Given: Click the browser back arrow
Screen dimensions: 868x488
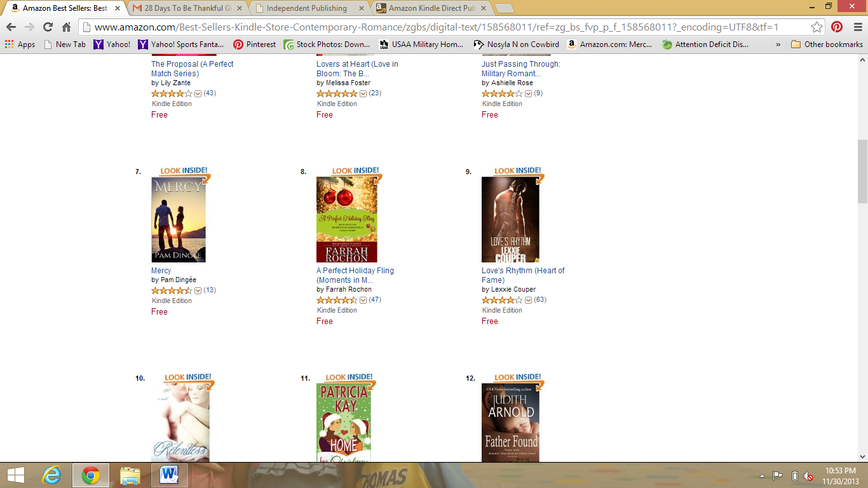Looking at the screenshot, I should tap(11, 27).
